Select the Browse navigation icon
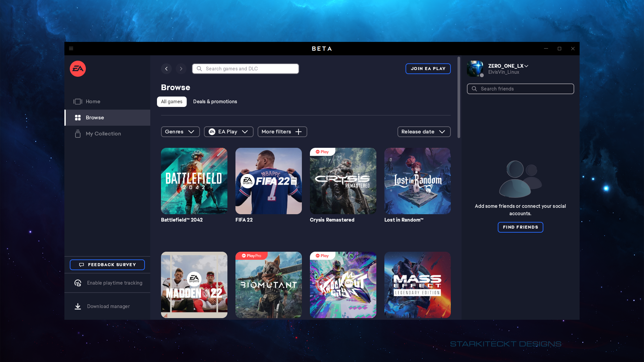Viewport: 644px width, 362px height. 77,117
